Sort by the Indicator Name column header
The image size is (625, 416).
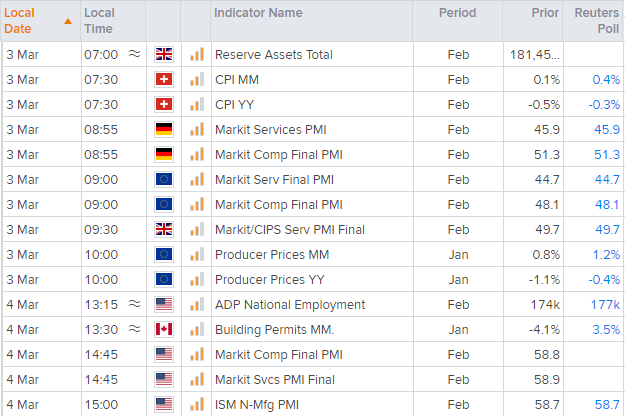pyautogui.click(x=258, y=14)
